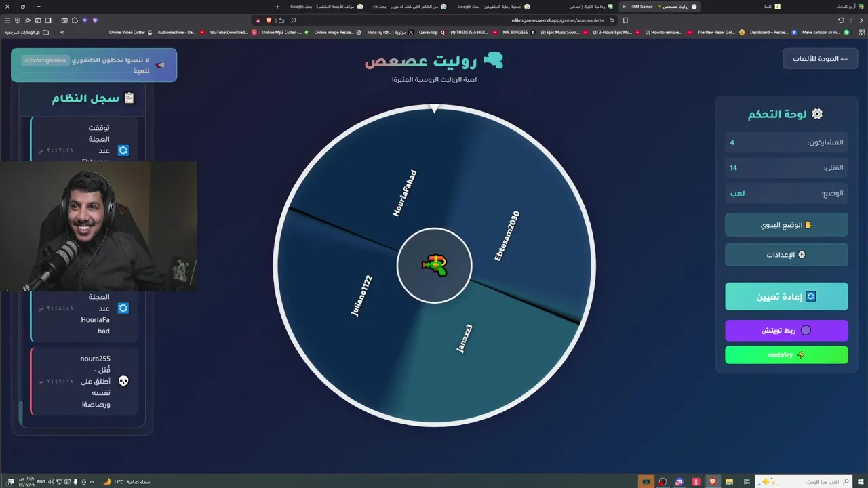Click the green muta1ry channel button
The height and width of the screenshot is (488, 868).
(x=787, y=355)
